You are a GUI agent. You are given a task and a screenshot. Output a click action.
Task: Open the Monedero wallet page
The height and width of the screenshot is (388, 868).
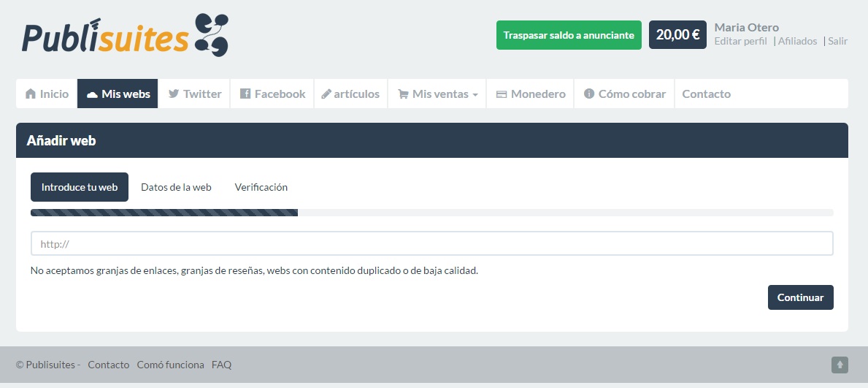[x=530, y=94]
